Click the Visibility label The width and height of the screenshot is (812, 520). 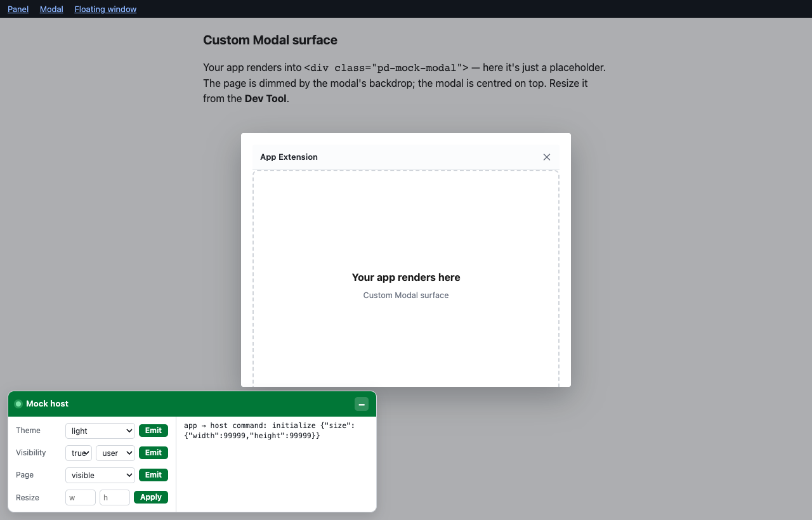(31, 453)
